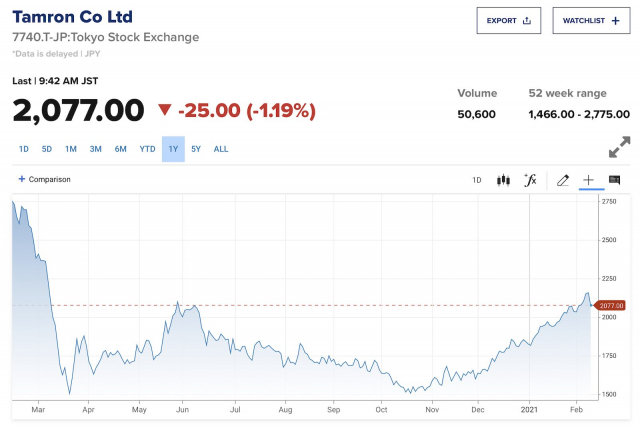The height and width of the screenshot is (429, 640).
Task: Open candlestick chart style selector
Action: [503, 180]
